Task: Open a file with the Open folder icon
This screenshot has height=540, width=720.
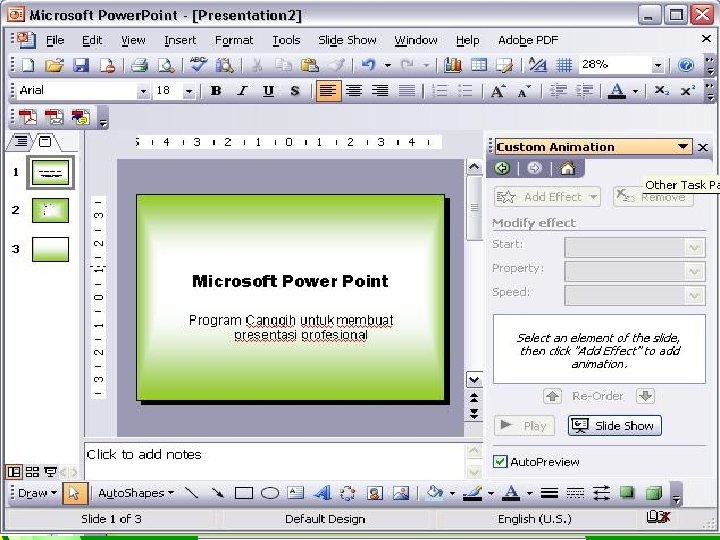Action: pos(54,65)
